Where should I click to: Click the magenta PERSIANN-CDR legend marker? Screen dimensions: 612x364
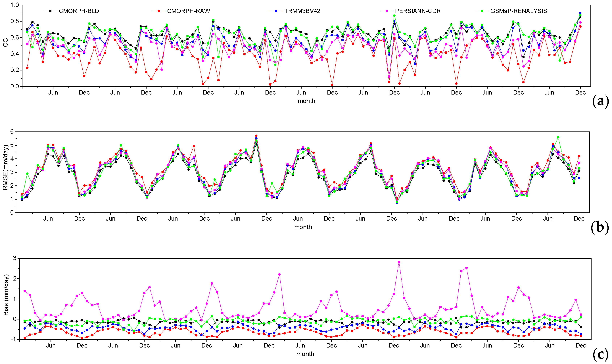pyautogui.click(x=387, y=11)
